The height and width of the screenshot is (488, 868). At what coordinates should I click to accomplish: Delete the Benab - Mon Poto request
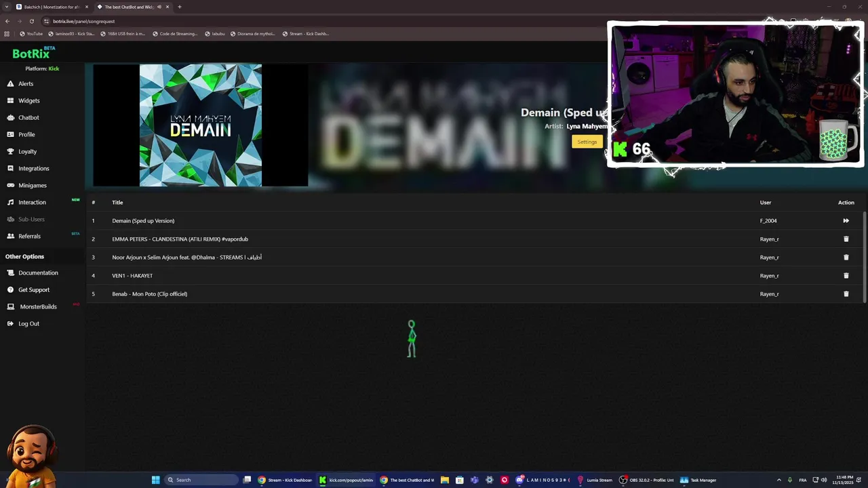[x=846, y=294]
